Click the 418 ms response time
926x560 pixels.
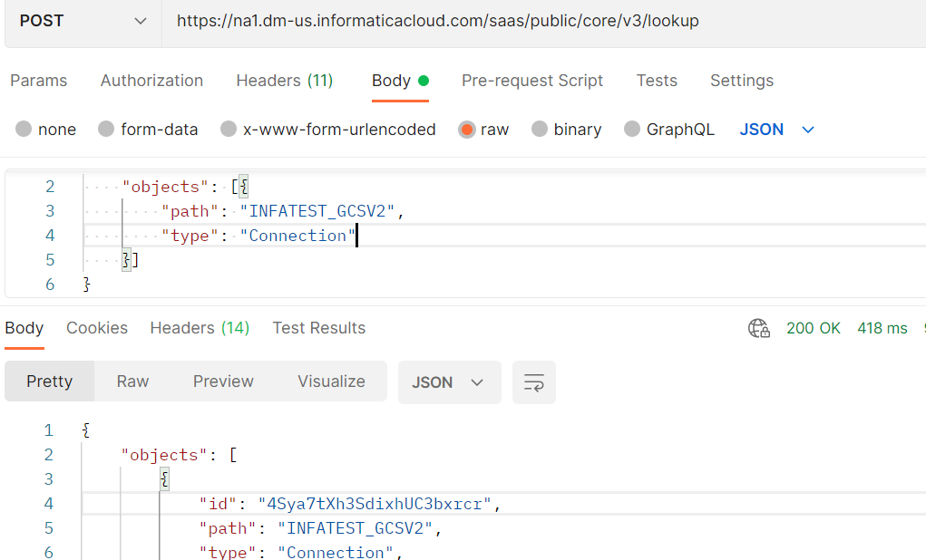882,328
